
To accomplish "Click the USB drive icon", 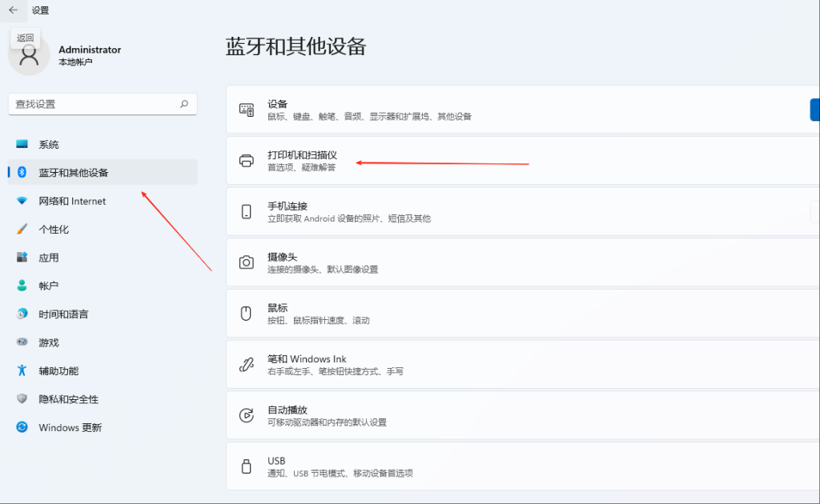I will [247, 466].
